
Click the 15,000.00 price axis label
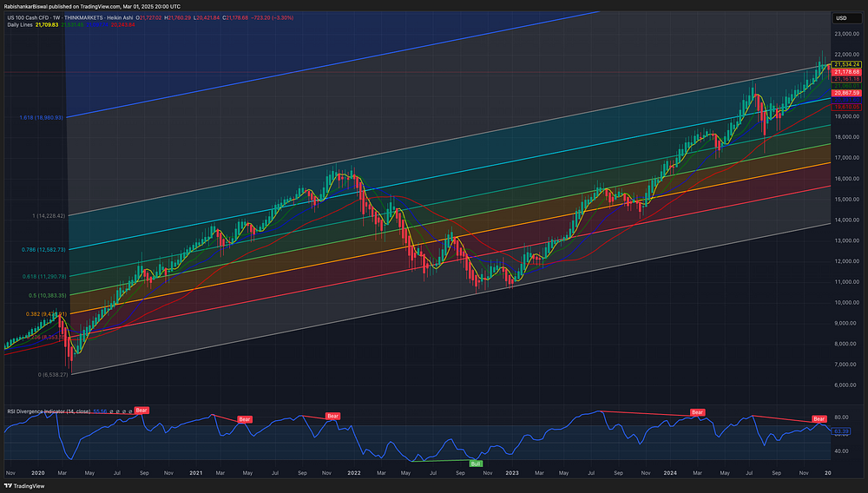(x=847, y=199)
